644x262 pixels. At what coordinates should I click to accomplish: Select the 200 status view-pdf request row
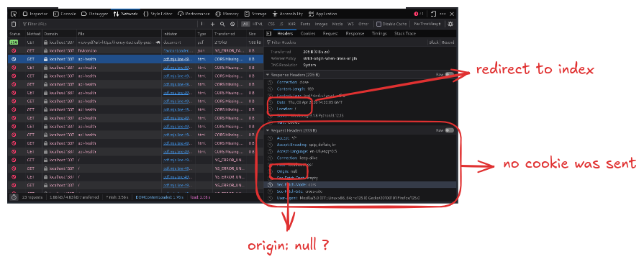tap(135, 42)
